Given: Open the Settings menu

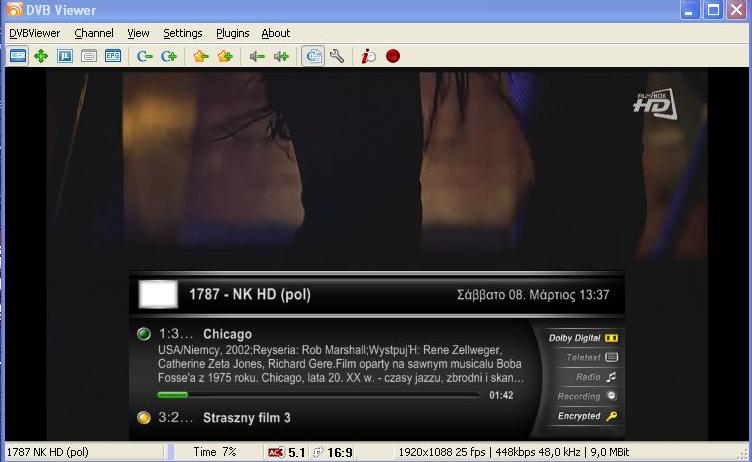Looking at the screenshot, I should pos(183,33).
